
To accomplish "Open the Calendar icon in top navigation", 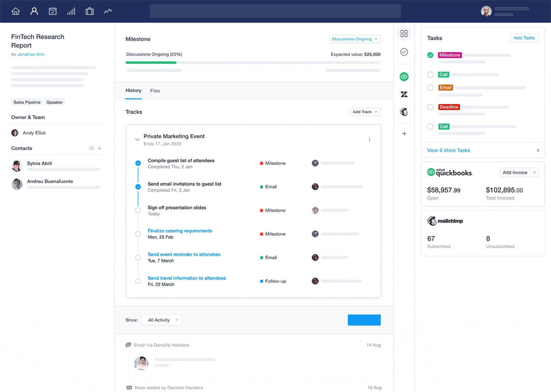I will (52, 11).
